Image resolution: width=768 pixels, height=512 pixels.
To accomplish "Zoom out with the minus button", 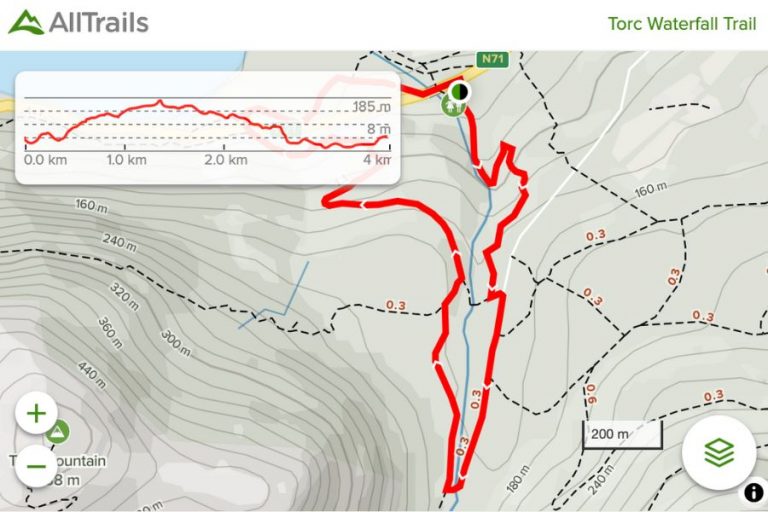I will pos(36,466).
